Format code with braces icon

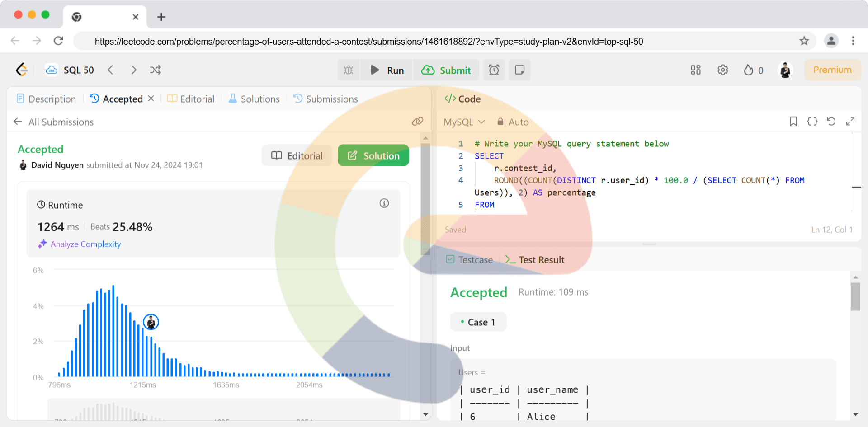point(812,122)
